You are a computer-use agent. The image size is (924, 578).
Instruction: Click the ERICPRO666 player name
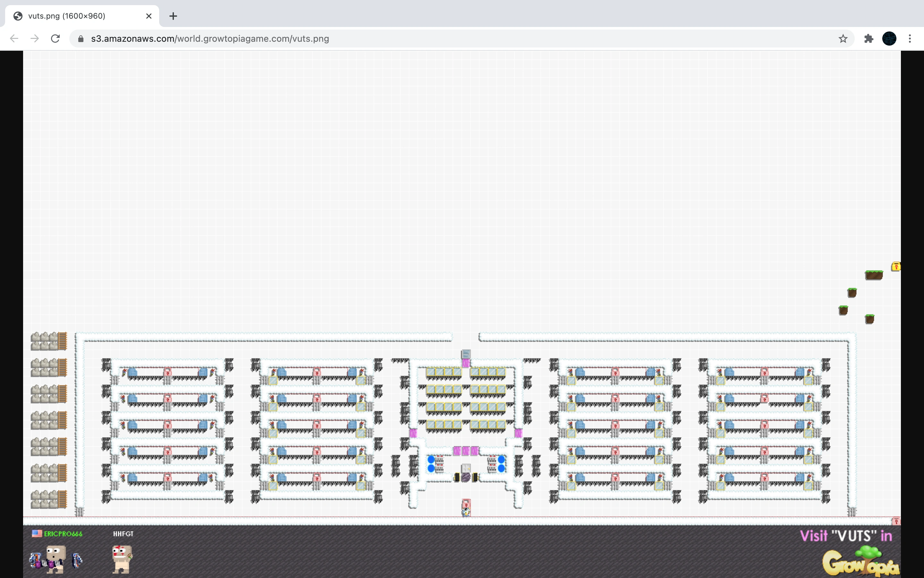[63, 534]
